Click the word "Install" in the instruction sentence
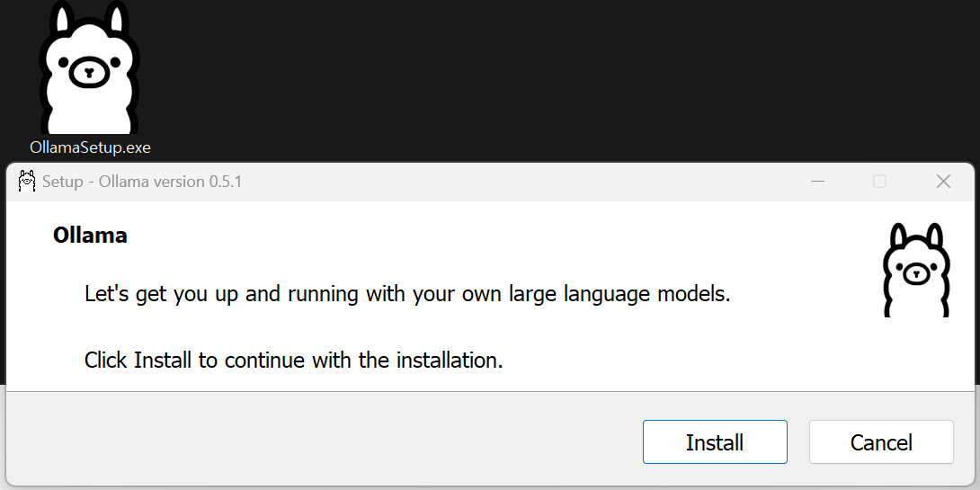Viewport: 980px width, 490px height. click(163, 361)
